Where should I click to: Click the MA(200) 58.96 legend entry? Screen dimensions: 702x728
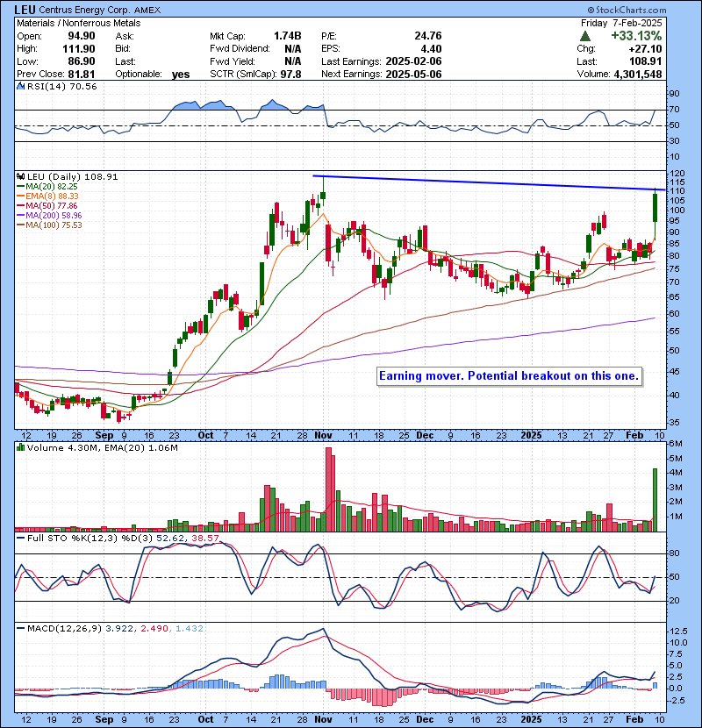[49, 216]
